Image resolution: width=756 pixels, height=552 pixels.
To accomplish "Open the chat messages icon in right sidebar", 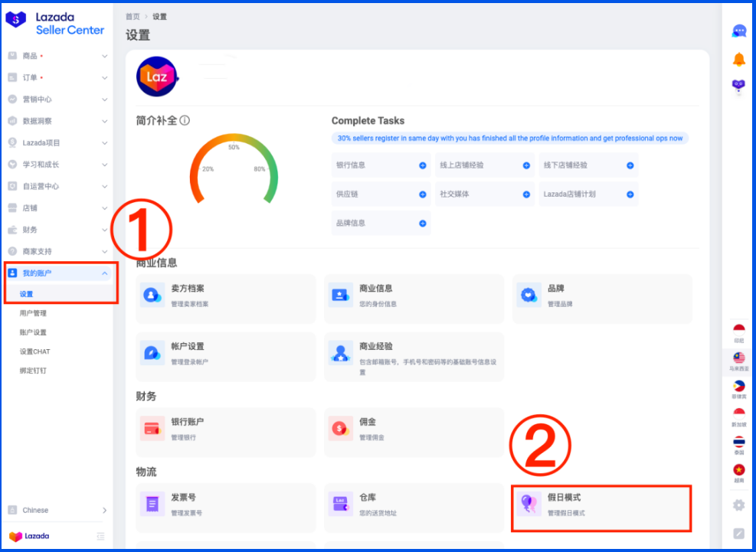I will click(x=738, y=31).
